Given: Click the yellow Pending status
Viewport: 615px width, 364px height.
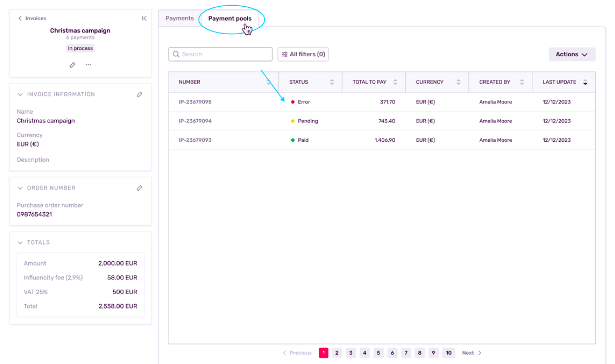Looking at the screenshot, I should [x=304, y=121].
